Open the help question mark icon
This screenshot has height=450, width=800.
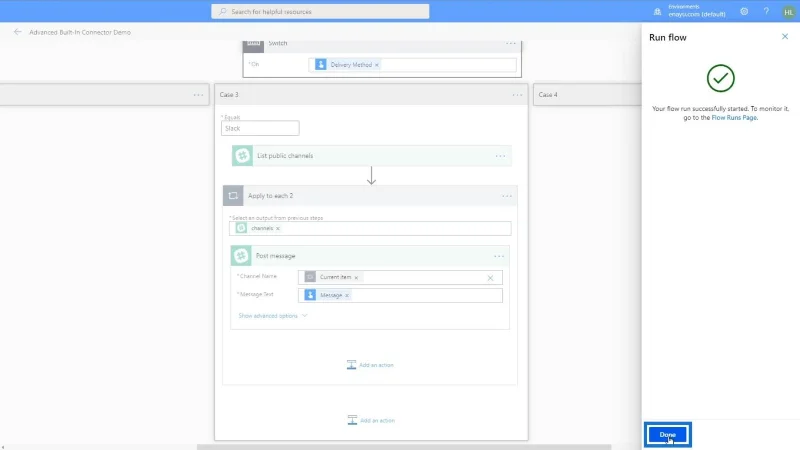(766, 11)
